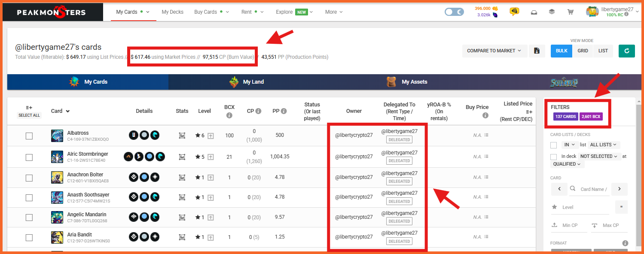This screenshot has width=644, height=254.
Task: Download cards via the file download icon
Action: (x=537, y=51)
